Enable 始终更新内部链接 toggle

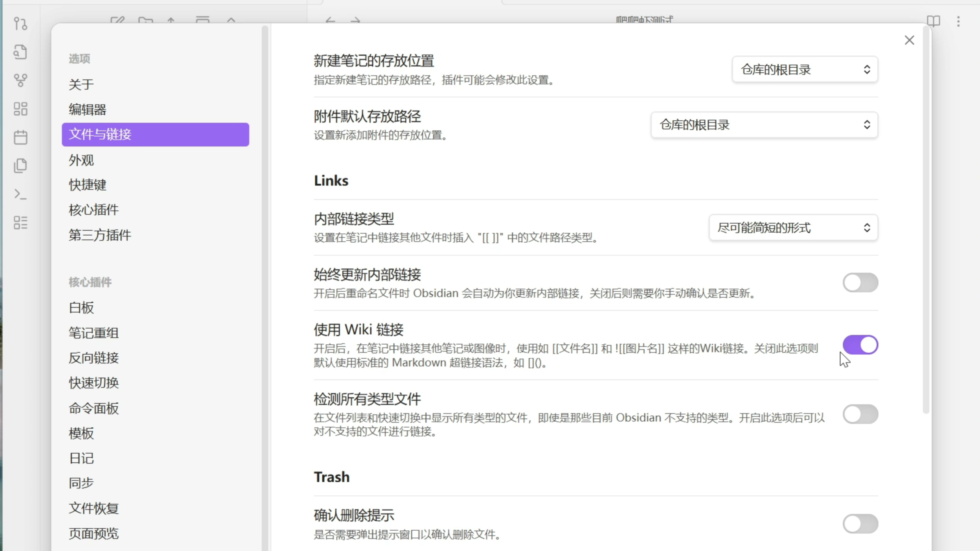click(x=860, y=283)
